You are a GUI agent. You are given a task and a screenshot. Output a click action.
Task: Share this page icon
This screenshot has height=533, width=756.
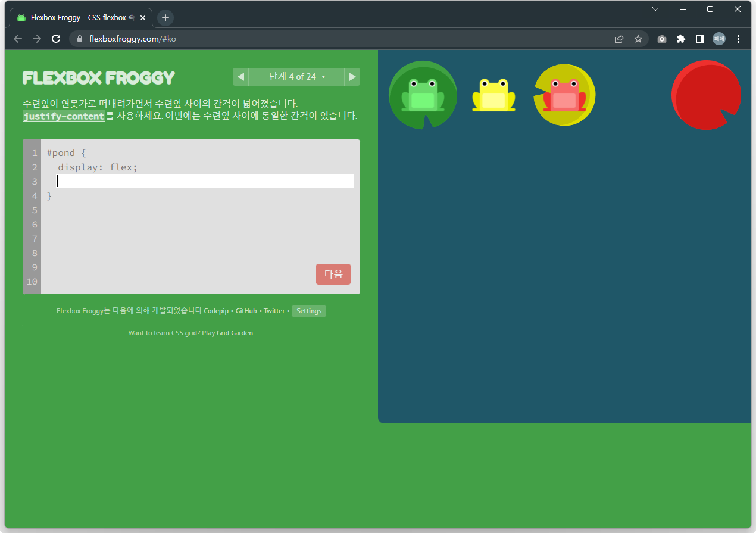pos(619,39)
